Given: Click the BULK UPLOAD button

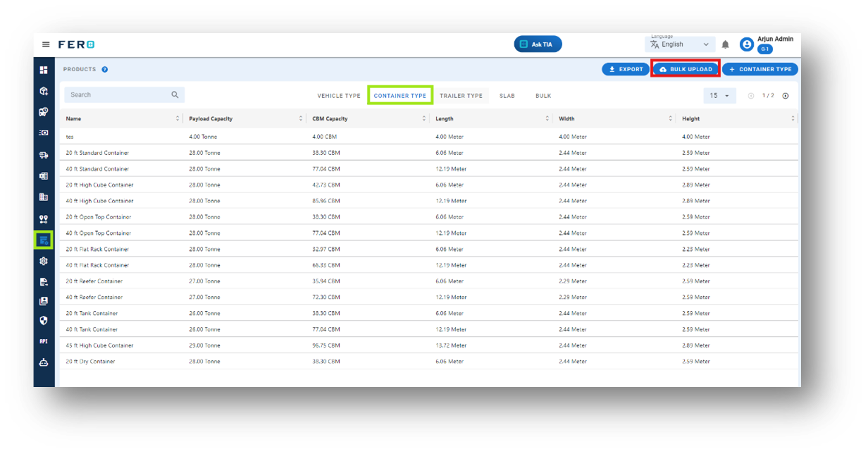Looking at the screenshot, I should tap(686, 69).
